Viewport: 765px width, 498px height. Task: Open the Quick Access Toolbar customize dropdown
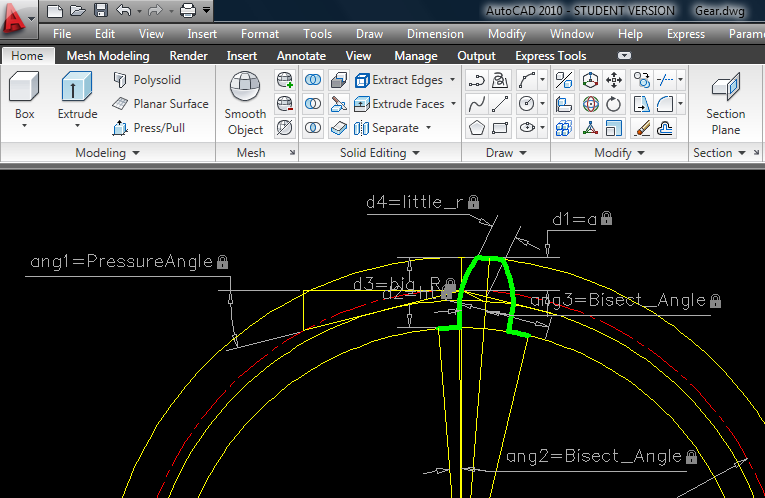pos(207,10)
